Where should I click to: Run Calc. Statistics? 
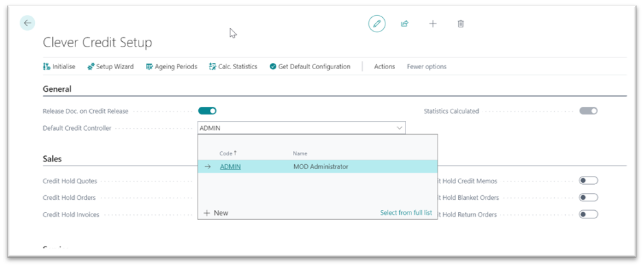click(233, 66)
